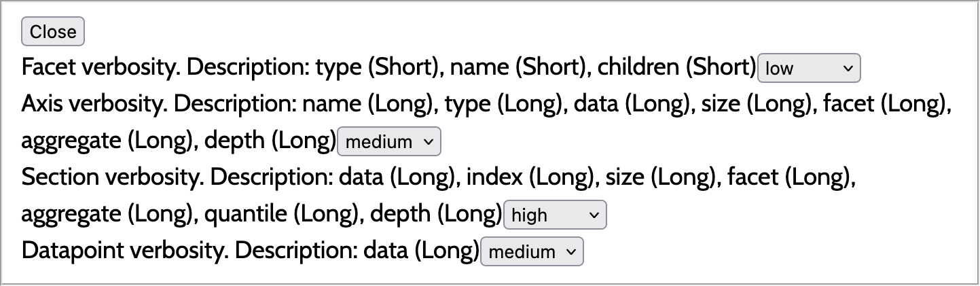This screenshot has height=286, width=980.
Task: Click the chevron arrow on the low dropdown
Action: coord(846,69)
